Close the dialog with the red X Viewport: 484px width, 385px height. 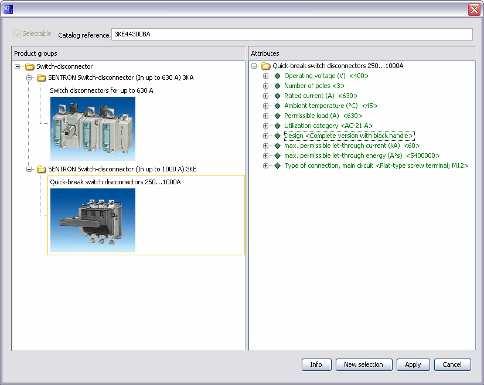click(474, 9)
